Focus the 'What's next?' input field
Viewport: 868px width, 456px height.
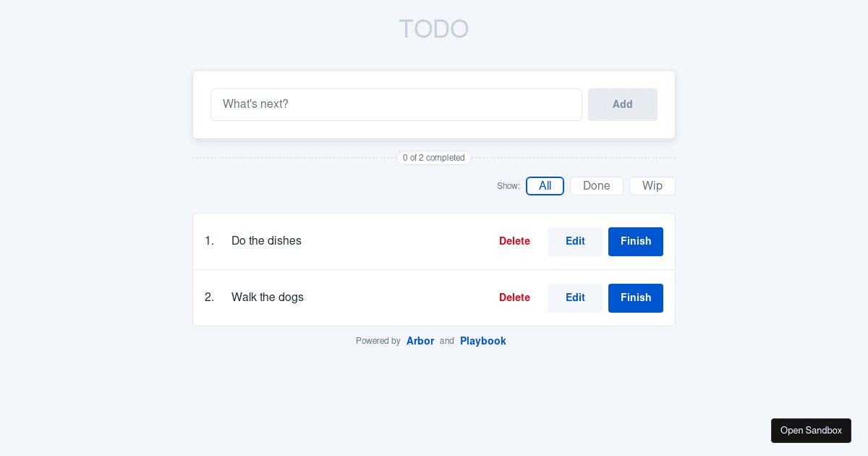point(396,104)
